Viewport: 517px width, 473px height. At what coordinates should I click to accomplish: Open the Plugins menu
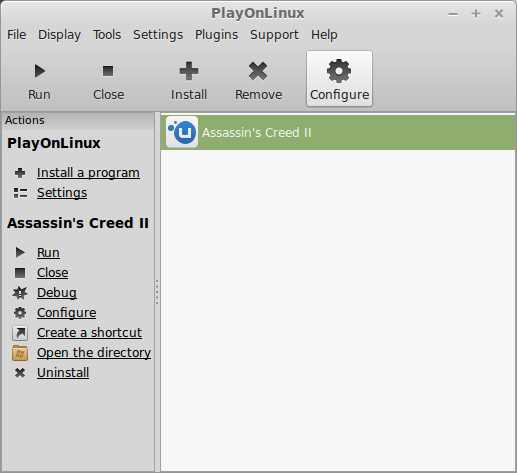pyautogui.click(x=217, y=35)
